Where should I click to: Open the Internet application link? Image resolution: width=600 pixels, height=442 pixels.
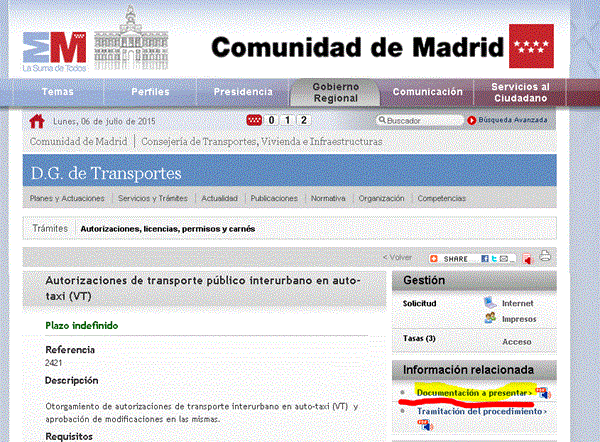[517, 303]
